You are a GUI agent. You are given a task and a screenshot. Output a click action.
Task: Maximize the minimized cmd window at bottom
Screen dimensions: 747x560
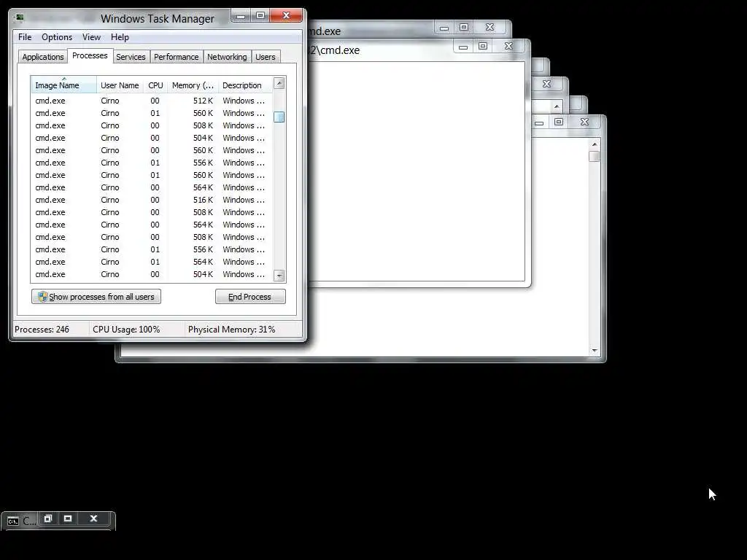click(x=68, y=518)
